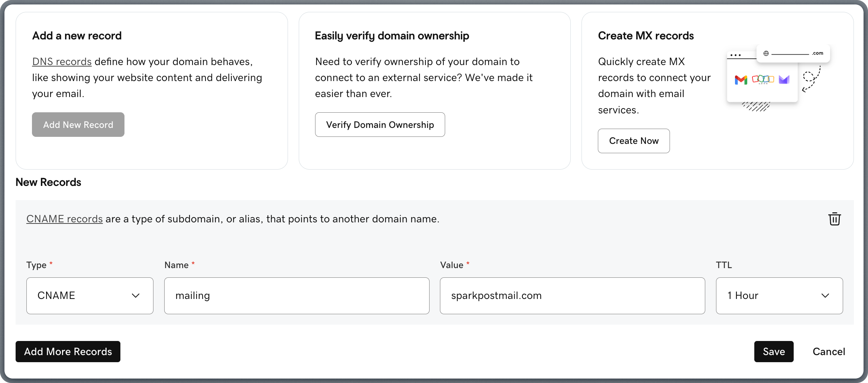Screen dimensions: 868x383
Task: Click Verify Domain Ownership
Action: 380,125
